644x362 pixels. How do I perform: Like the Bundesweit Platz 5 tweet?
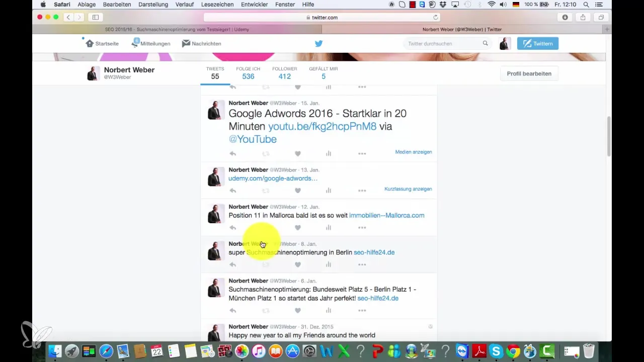[x=298, y=311]
